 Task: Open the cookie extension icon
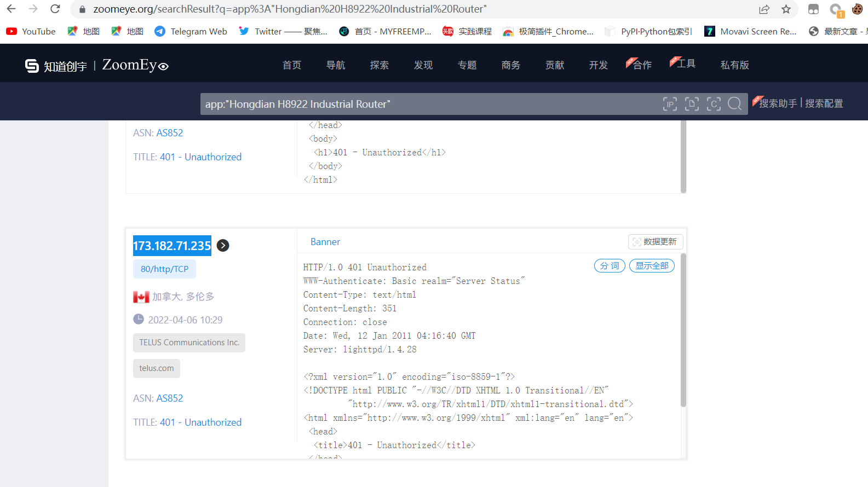tap(857, 9)
